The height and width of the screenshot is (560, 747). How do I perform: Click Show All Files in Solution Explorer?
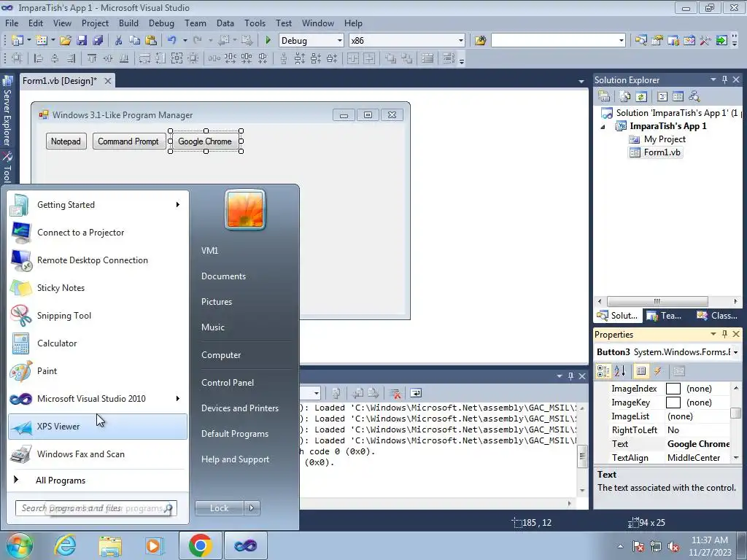pos(625,97)
